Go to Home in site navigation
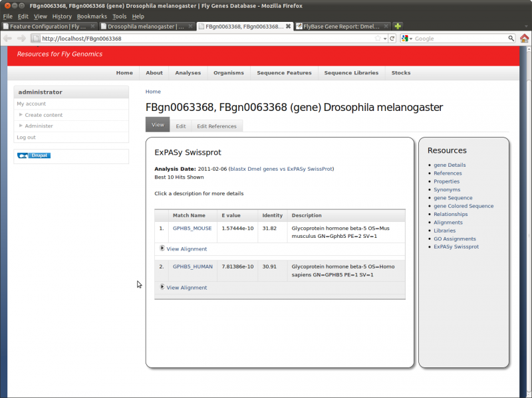This screenshot has height=398, width=532. pos(124,73)
